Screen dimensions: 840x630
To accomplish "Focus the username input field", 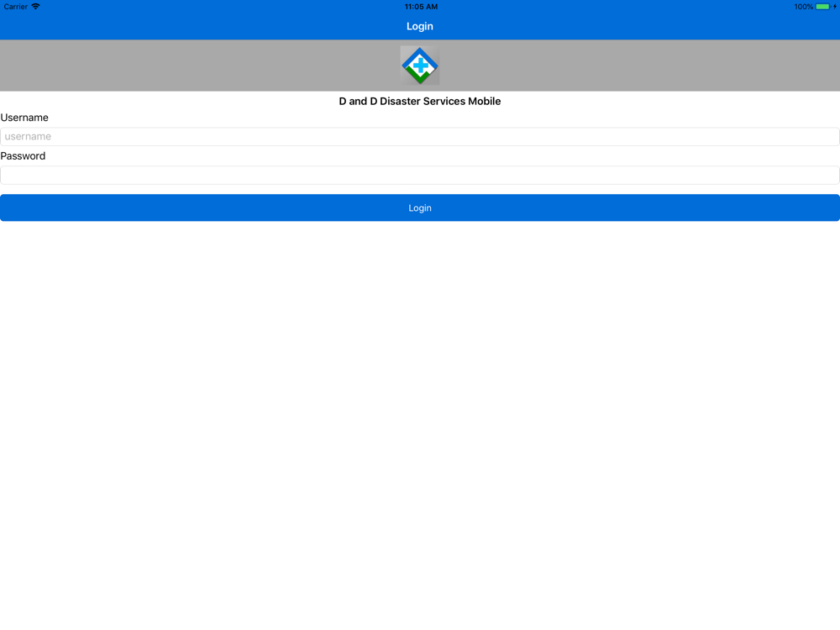I will coord(419,137).
